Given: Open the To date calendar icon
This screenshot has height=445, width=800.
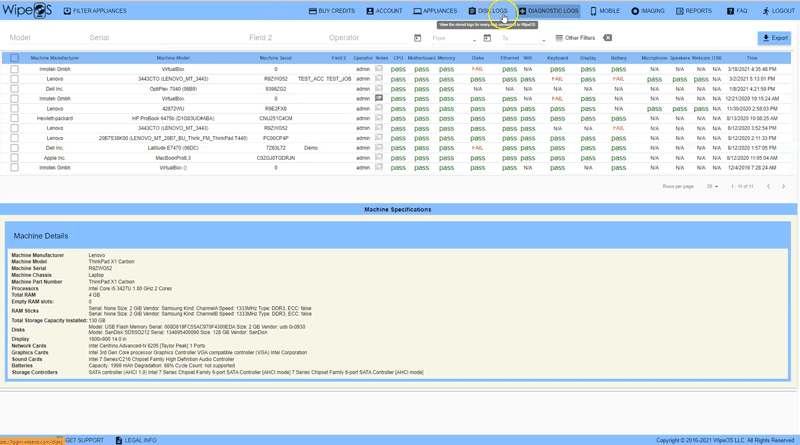Looking at the screenshot, I should click(487, 38).
